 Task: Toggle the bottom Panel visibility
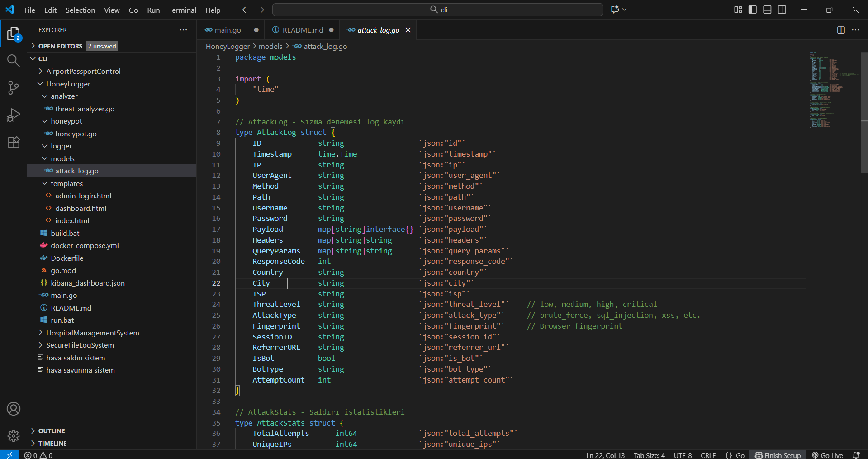(767, 10)
